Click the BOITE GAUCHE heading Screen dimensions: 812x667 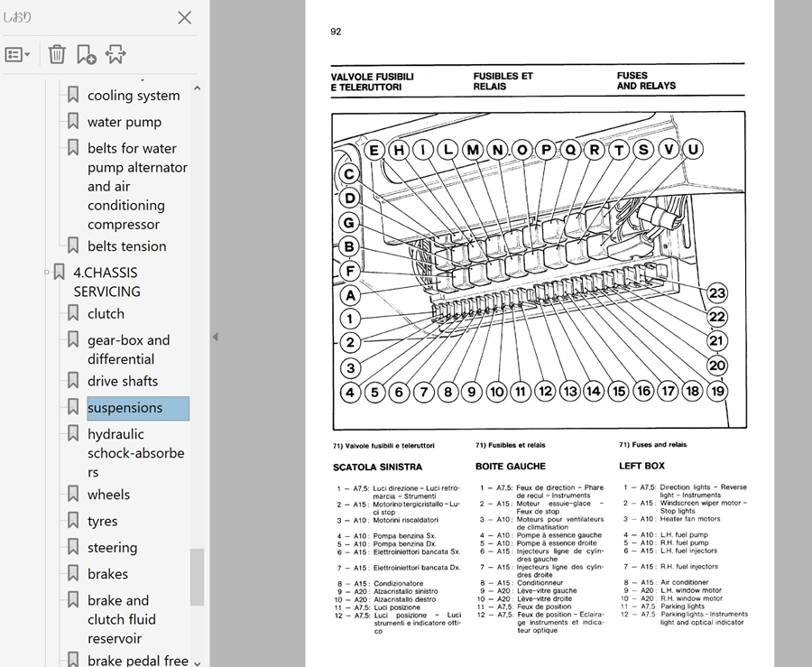[x=511, y=467]
